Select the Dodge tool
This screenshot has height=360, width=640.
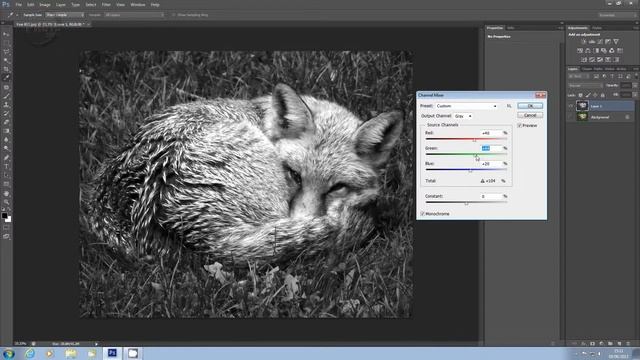point(6,148)
